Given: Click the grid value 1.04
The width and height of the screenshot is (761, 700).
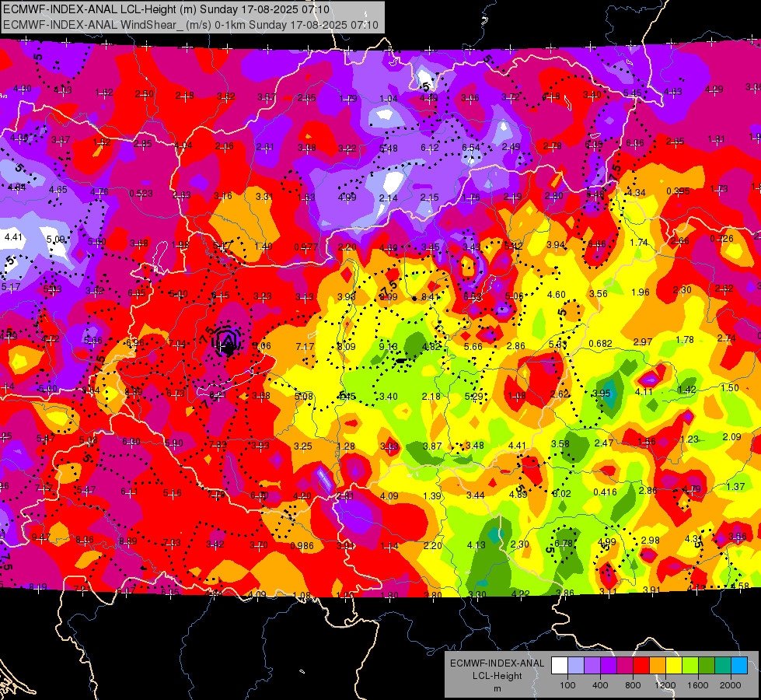Looking at the screenshot, I should (x=389, y=99).
